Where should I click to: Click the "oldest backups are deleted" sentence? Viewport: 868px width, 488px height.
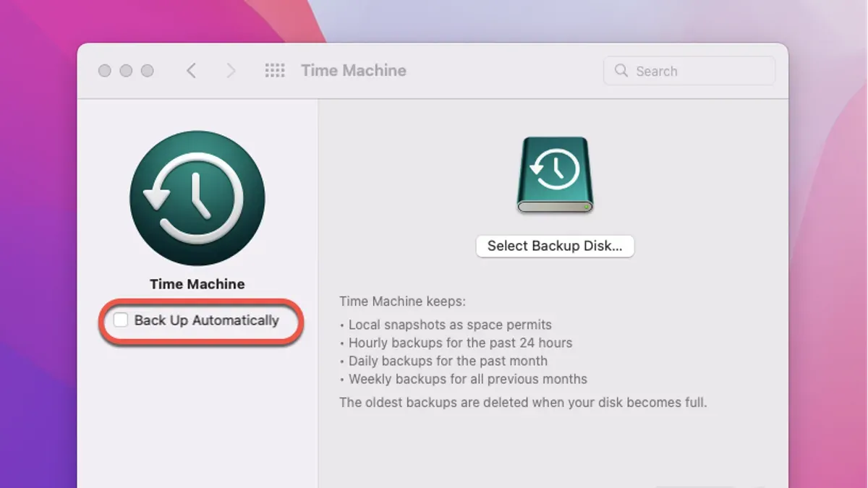523,402
